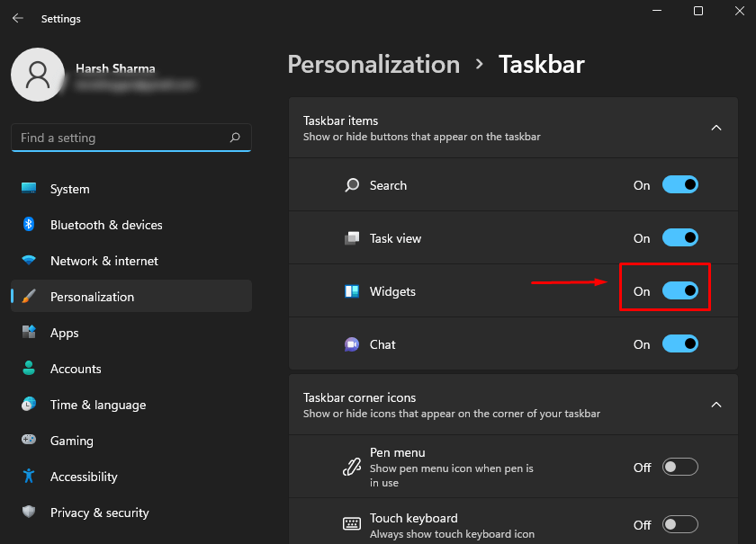
Task: Collapse the Taskbar items section
Action: tap(716, 128)
